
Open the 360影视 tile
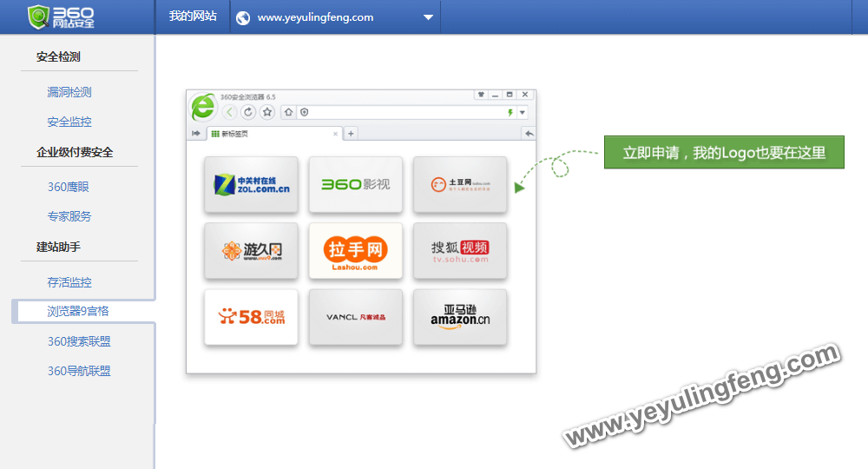coord(355,184)
